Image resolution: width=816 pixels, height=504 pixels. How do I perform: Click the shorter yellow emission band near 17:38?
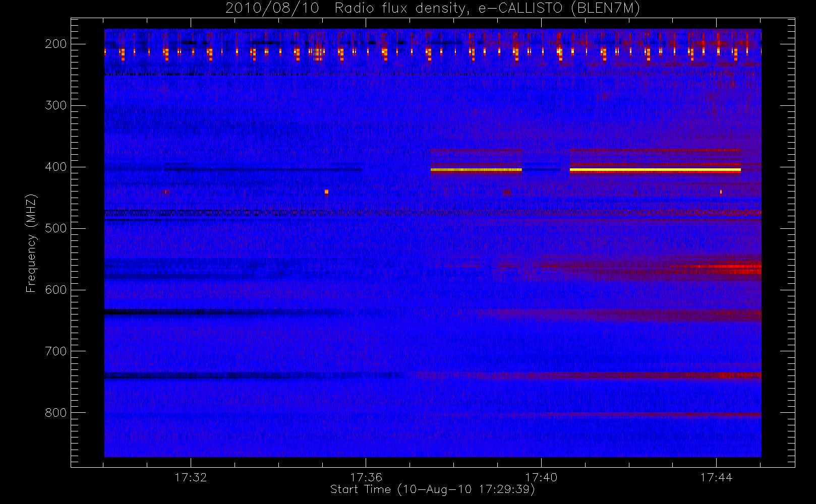[476, 170]
